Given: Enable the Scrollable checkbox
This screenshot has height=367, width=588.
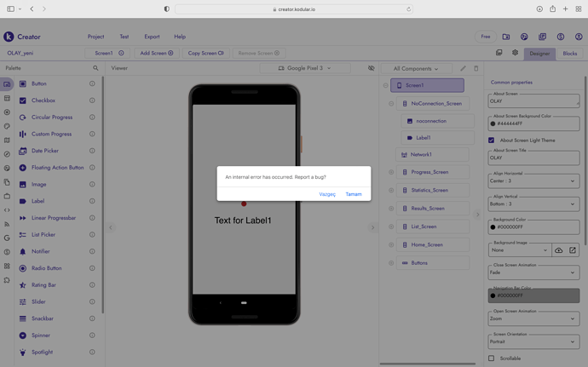Looking at the screenshot, I should (x=492, y=358).
